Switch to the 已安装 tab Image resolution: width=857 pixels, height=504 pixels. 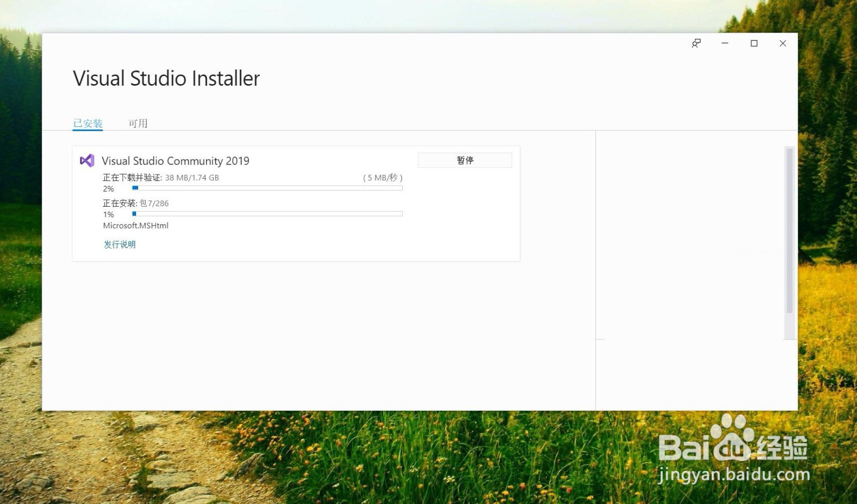(88, 124)
